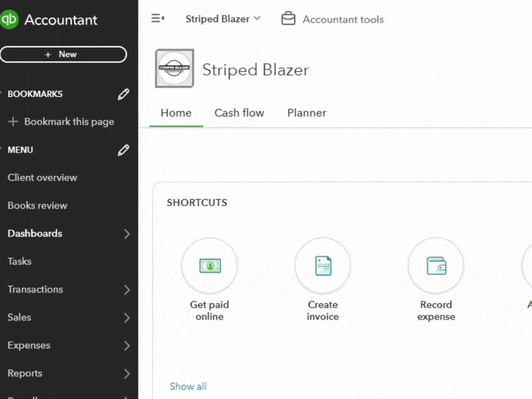Click the QuickBooks logo icon

pyautogui.click(x=9, y=19)
